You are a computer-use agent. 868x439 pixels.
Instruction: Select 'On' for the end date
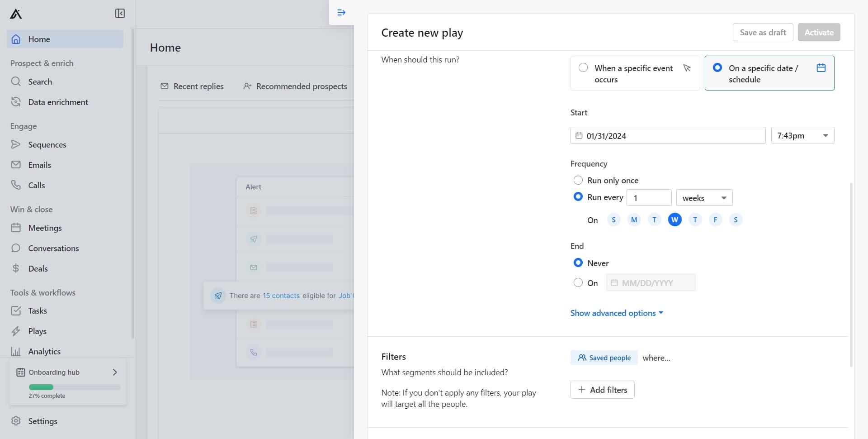(578, 282)
